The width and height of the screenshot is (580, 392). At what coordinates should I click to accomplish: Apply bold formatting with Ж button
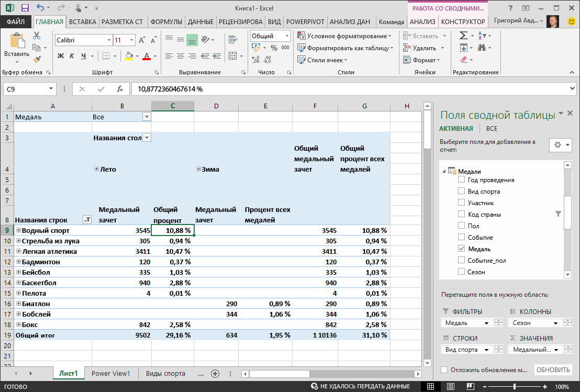click(61, 56)
